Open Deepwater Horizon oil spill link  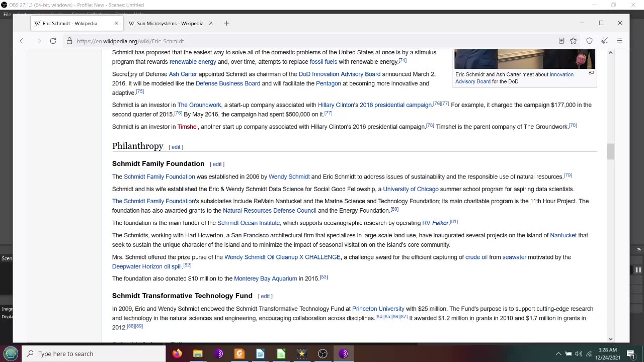(147, 266)
